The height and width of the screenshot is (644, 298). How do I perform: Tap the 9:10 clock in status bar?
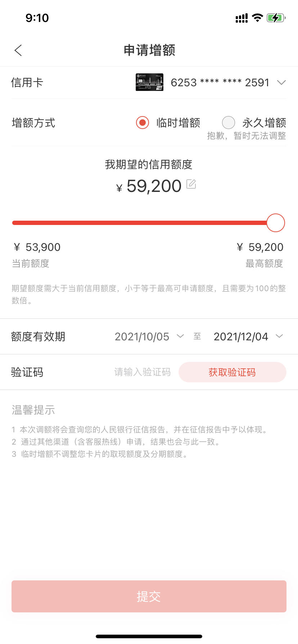click(x=37, y=18)
